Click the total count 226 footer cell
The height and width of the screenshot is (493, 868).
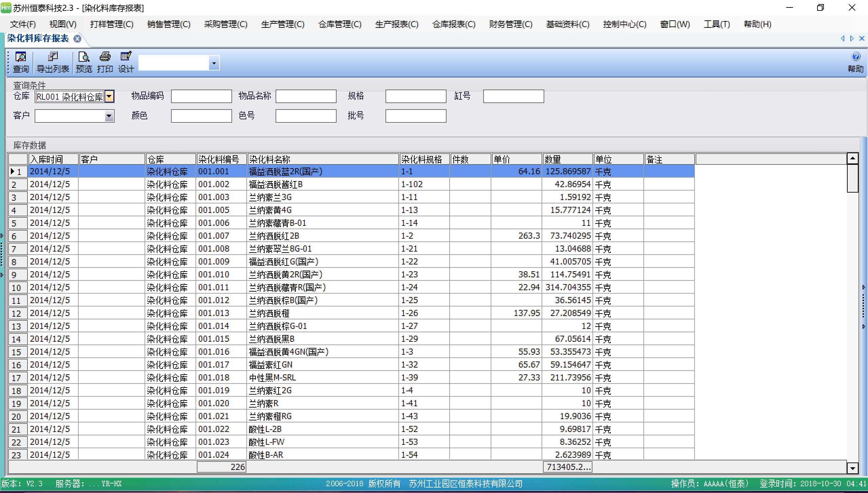pos(221,467)
